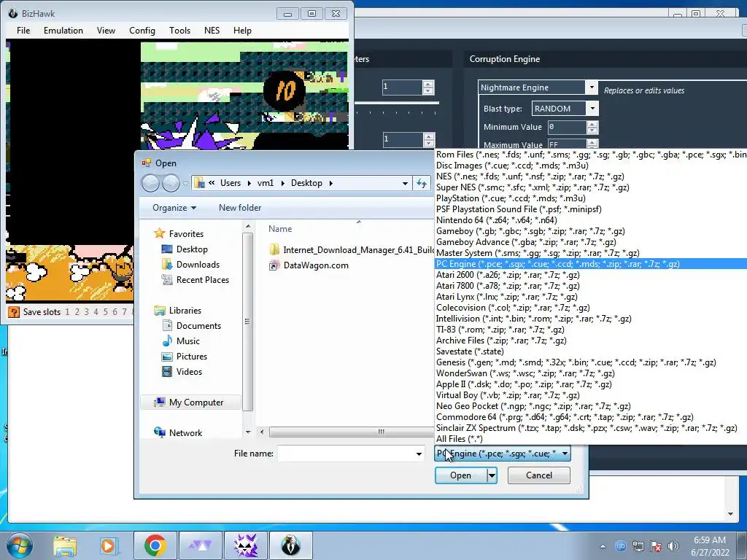Select Rom Files filter option
Screen dimensions: 747x560
point(591,155)
